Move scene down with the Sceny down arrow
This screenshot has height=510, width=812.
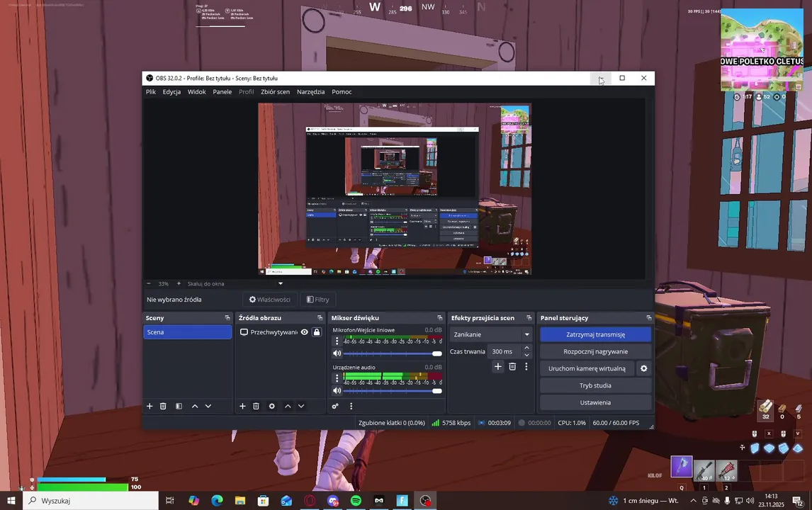(x=208, y=406)
